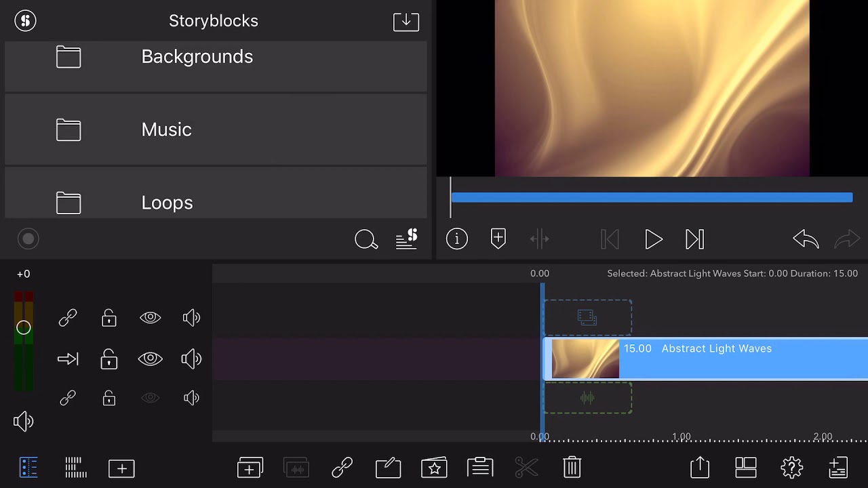Tap the master speaker icon under the meter

click(24, 422)
